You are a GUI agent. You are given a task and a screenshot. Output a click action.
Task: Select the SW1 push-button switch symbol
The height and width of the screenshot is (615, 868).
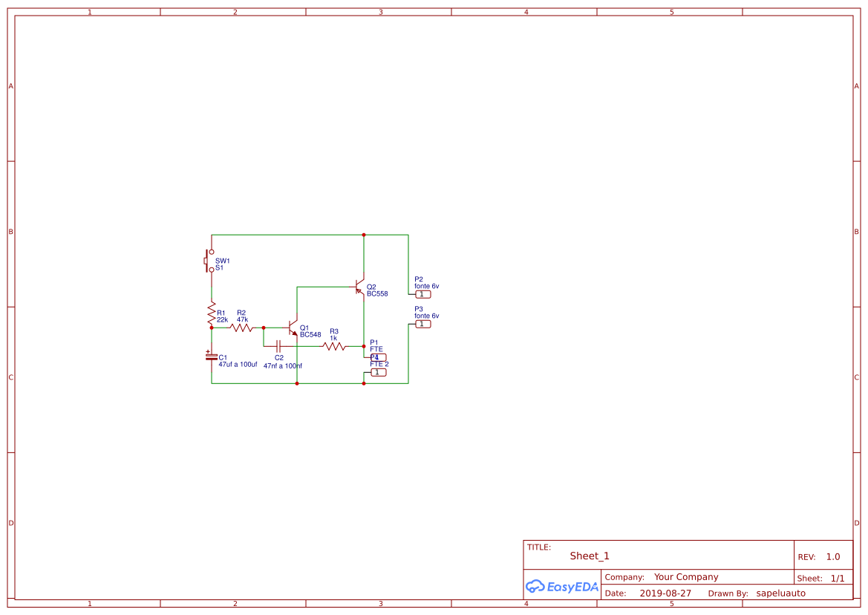[x=210, y=261]
